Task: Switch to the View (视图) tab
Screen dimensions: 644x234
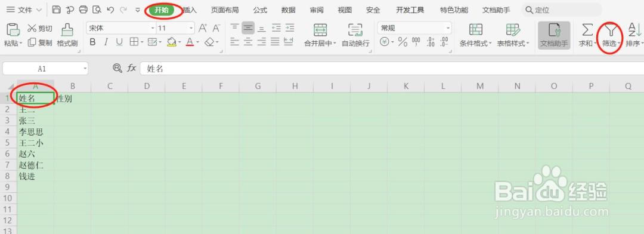Action: click(x=345, y=10)
